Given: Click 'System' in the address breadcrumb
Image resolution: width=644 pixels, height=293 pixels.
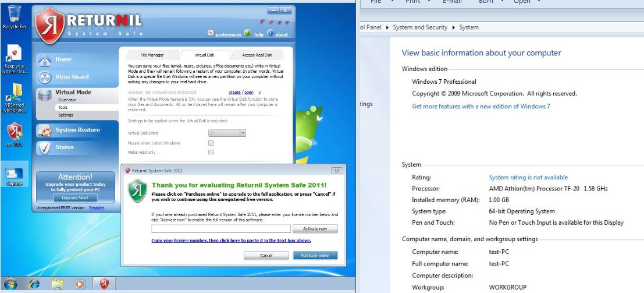Looking at the screenshot, I should (469, 27).
